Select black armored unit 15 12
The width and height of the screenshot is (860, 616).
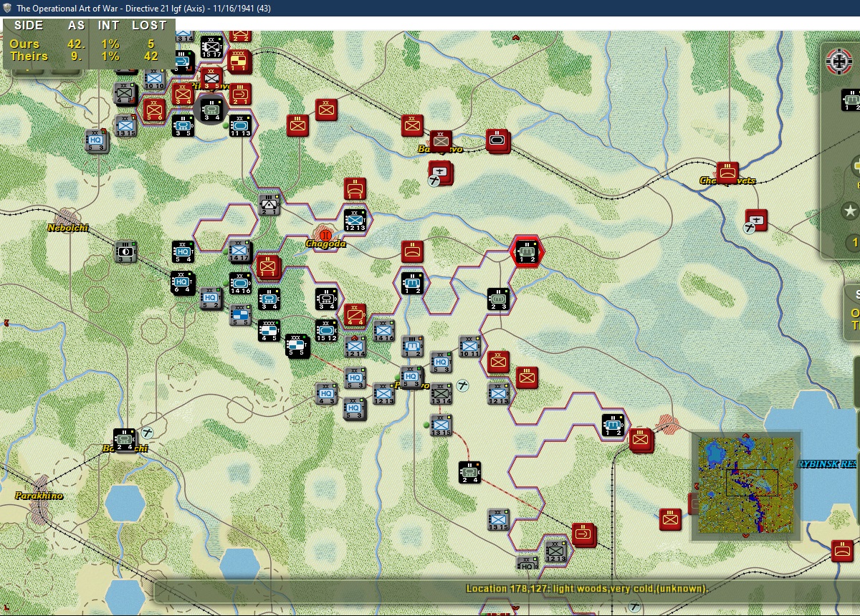pyautogui.click(x=326, y=330)
